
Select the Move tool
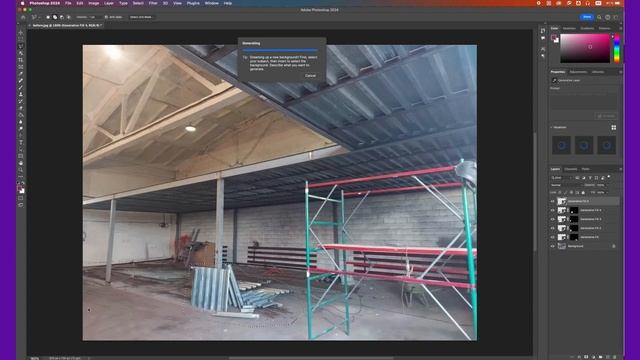(x=21, y=32)
